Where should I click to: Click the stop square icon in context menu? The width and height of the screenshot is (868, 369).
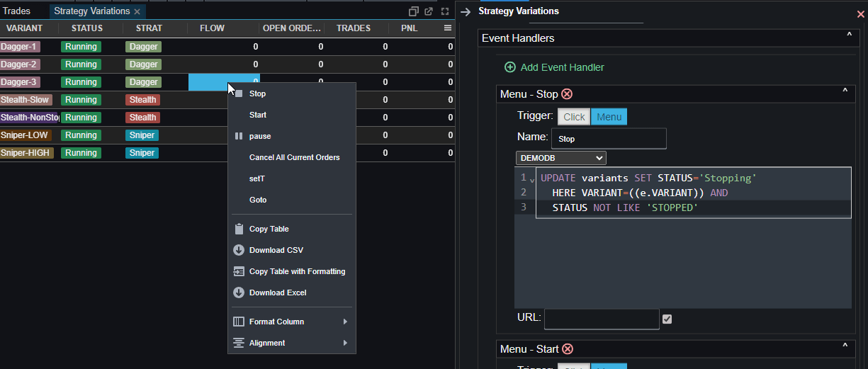click(239, 93)
